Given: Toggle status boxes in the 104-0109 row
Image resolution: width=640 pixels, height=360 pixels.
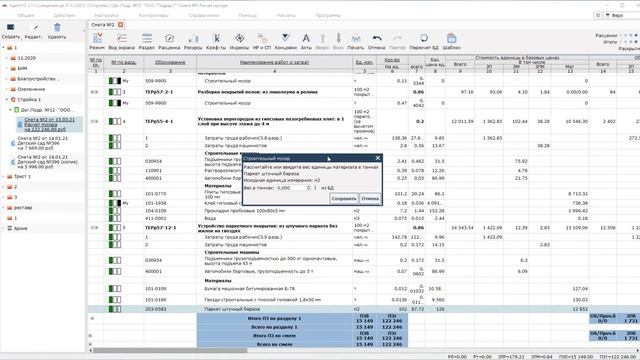Looking at the screenshot, I should (115, 211).
